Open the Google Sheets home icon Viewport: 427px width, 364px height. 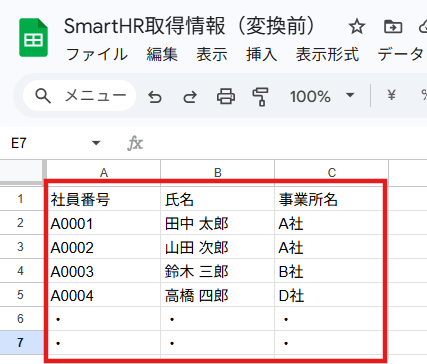pyautogui.click(x=33, y=38)
